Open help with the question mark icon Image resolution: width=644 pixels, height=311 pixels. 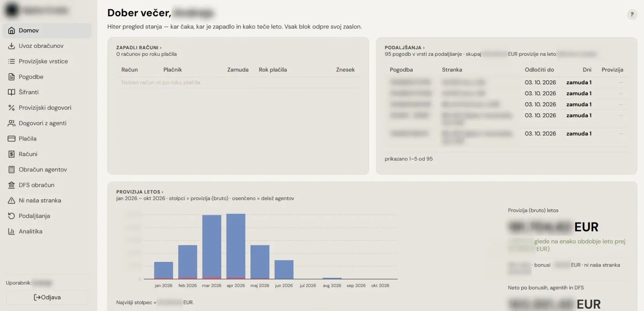[632, 14]
